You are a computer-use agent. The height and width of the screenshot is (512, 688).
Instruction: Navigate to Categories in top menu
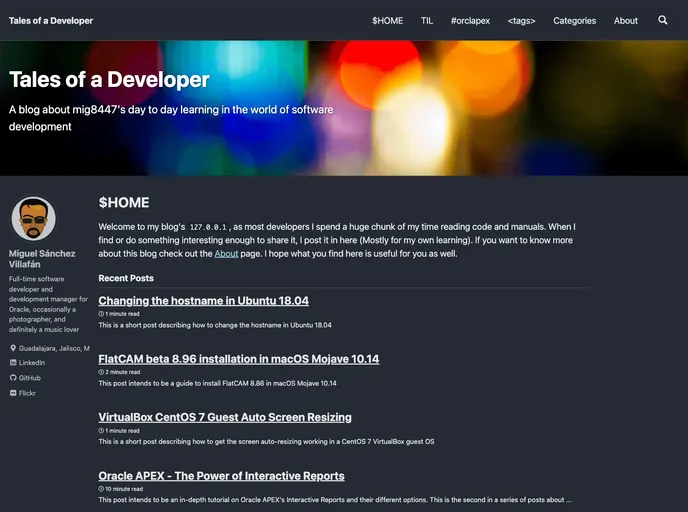(x=574, y=20)
